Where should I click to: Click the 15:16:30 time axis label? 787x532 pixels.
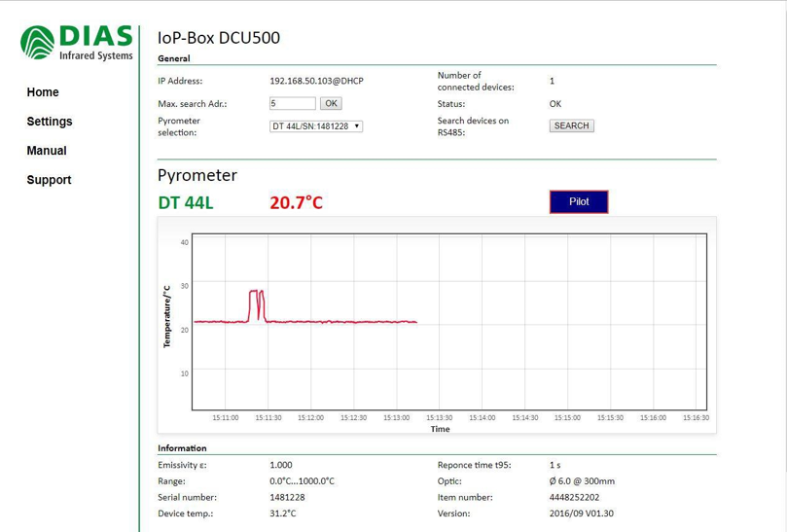point(696,418)
